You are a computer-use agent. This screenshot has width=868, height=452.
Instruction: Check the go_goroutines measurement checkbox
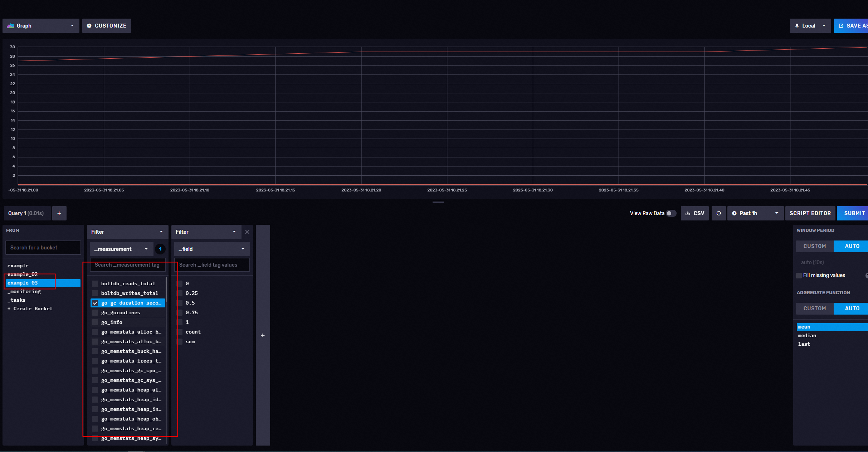95,312
